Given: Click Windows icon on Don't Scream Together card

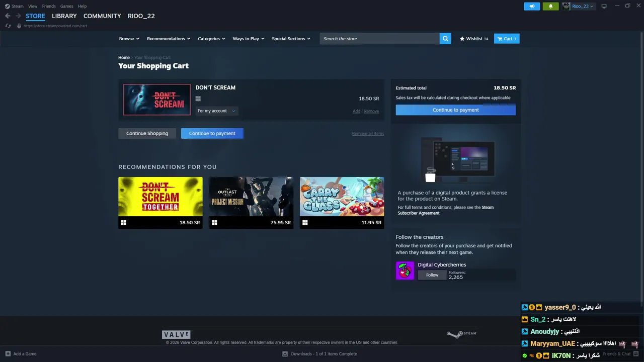Looking at the screenshot, I should pos(123,222).
